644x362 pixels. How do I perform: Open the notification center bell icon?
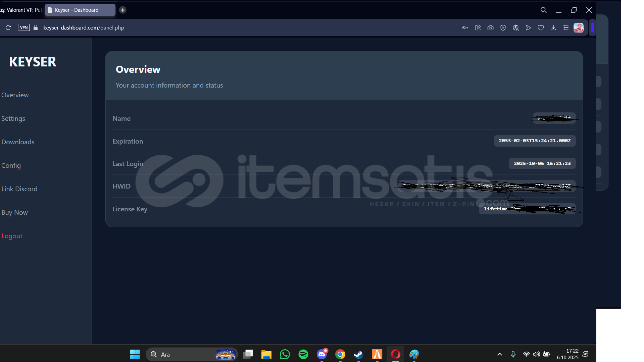(x=585, y=354)
